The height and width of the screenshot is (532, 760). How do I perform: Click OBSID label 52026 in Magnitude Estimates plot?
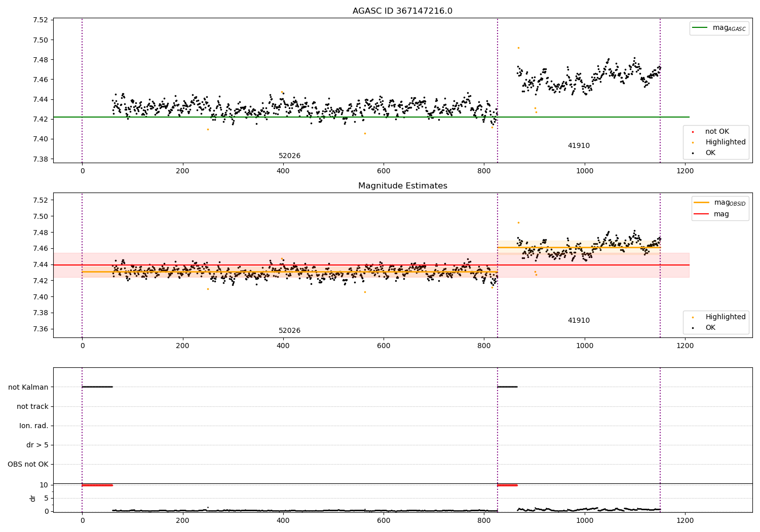coord(289,331)
